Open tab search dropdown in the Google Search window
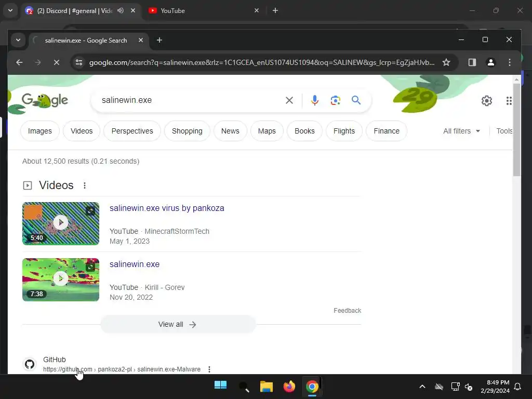This screenshot has height=399, width=532. [18, 40]
